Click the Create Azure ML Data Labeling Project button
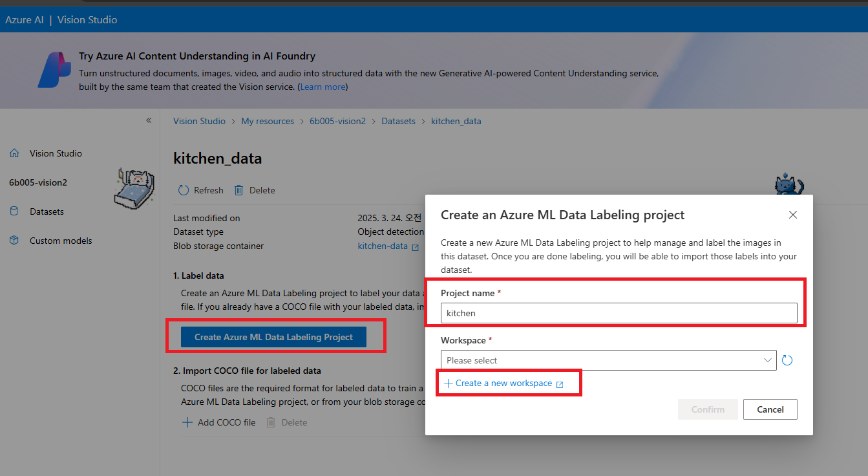The image size is (868, 476). pyautogui.click(x=273, y=337)
